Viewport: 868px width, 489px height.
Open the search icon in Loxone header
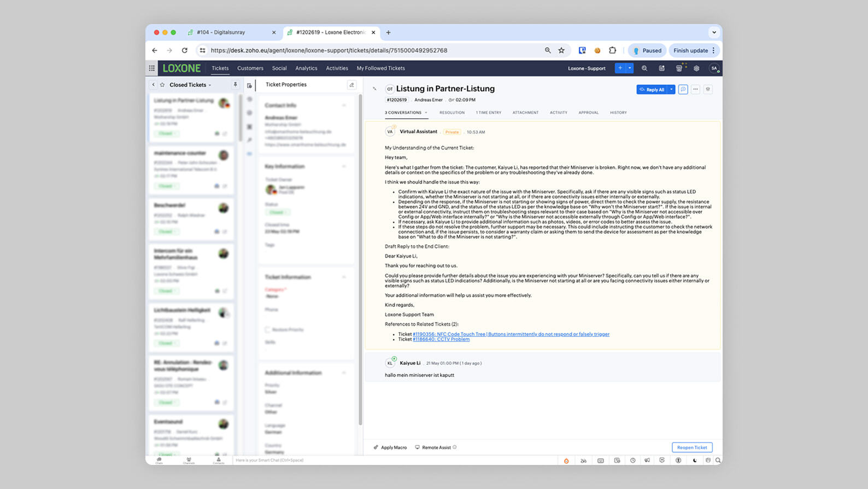644,68
